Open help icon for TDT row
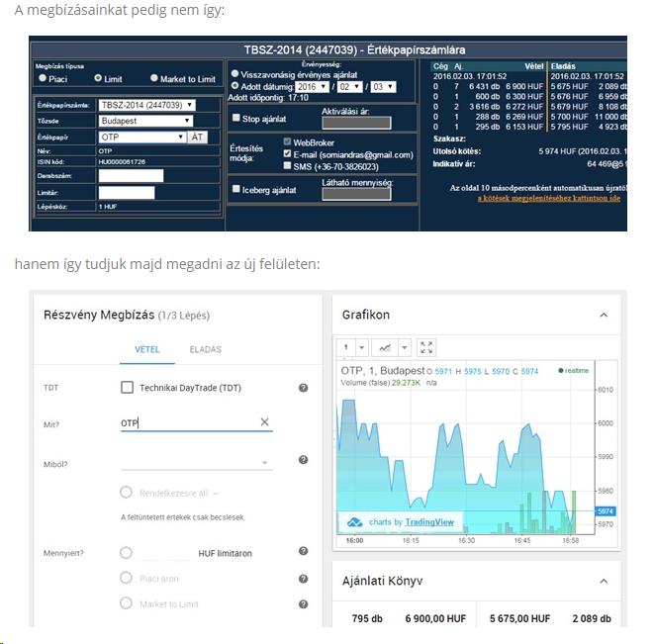 [303, 388]
